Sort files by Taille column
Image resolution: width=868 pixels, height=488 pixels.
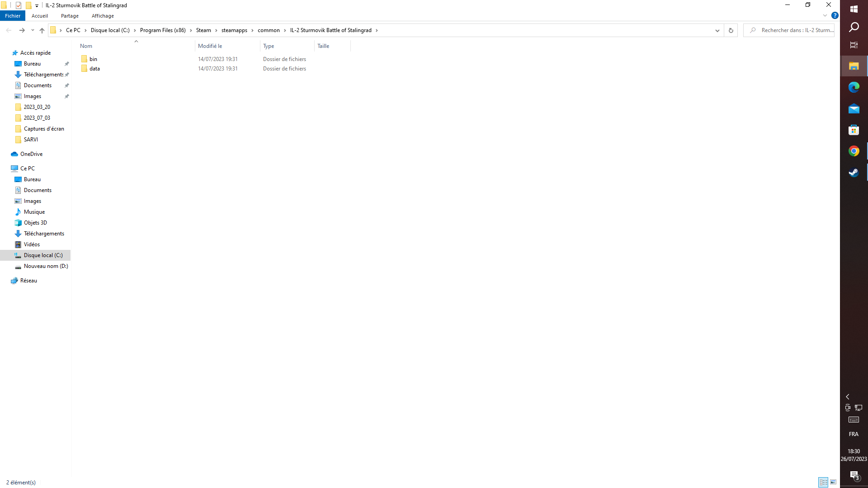point(332,46)
